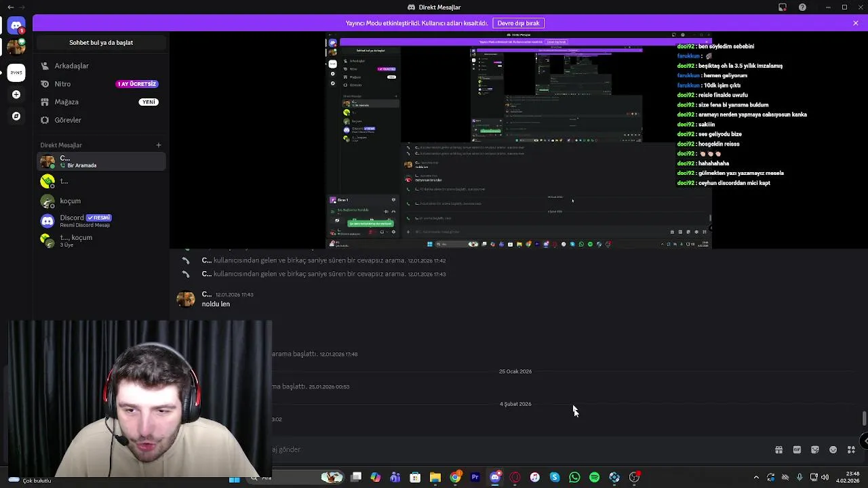Dismiss the Streamer Mode purple banner
Screen dimensions: 868x488
tap(856, 23)
